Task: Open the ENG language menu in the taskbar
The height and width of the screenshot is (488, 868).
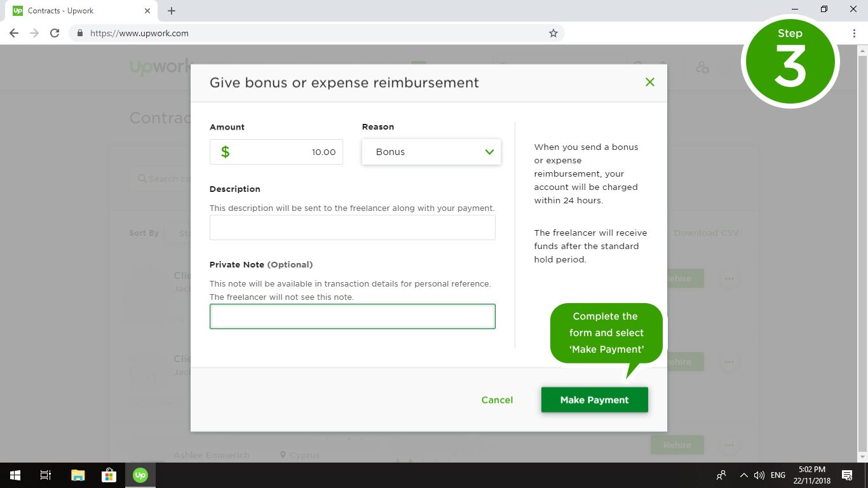Action: tap(777, 475)
